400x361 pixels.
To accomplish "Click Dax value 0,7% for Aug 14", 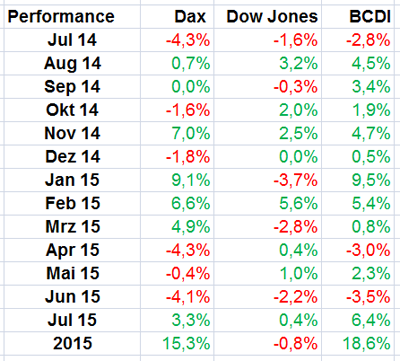I will tap(191, 63).
